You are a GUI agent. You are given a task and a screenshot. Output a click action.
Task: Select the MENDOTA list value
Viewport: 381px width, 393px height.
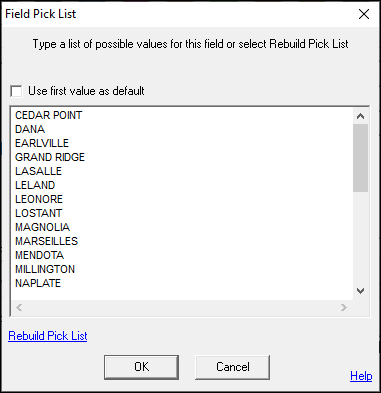(39, 255)
